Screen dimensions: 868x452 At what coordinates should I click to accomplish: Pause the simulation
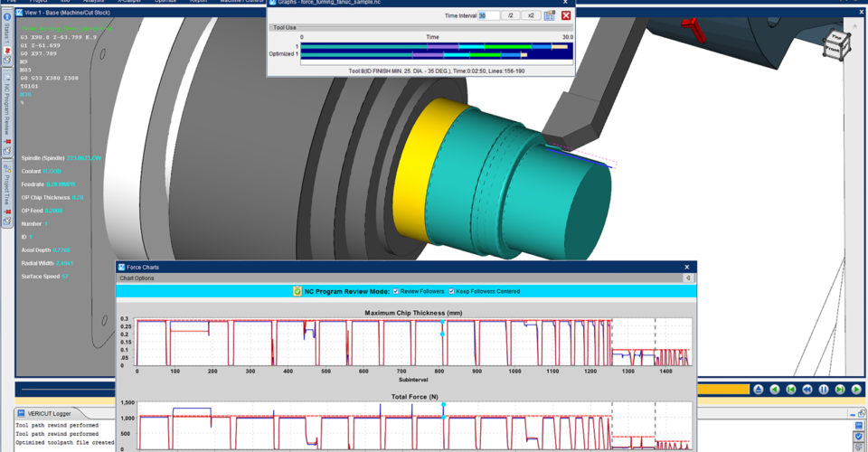click(x=824, y=390)
